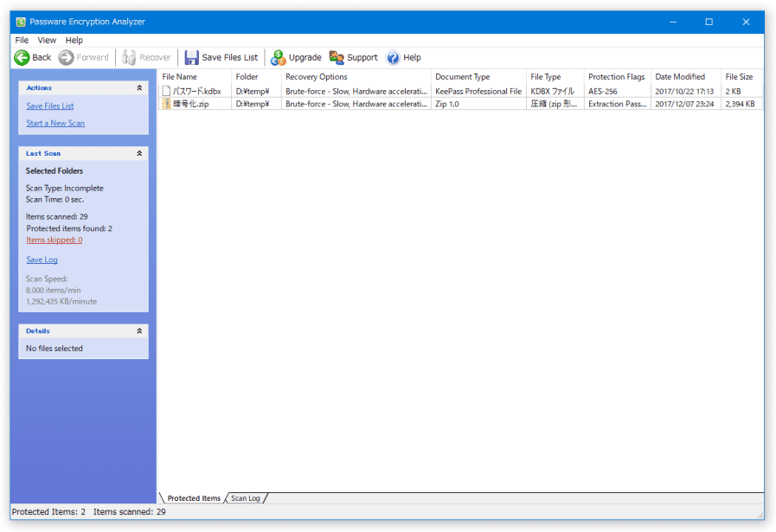
Task: Click the blue Help question mark icon
Action: 393,57
